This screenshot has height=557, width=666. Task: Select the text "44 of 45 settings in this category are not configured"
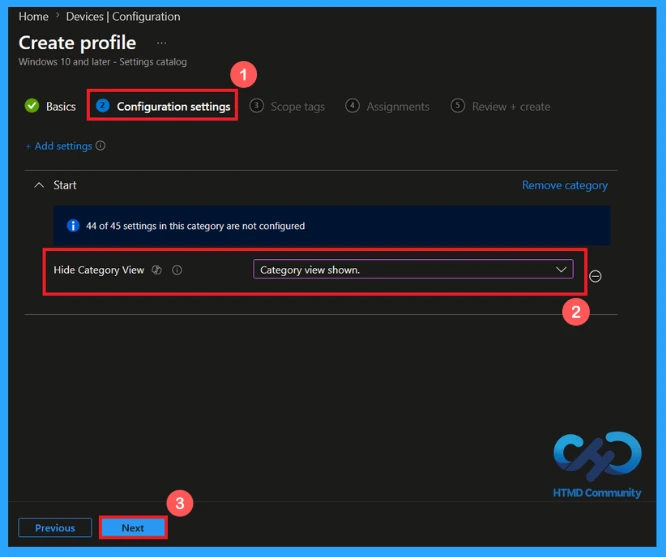click(195, 226)
